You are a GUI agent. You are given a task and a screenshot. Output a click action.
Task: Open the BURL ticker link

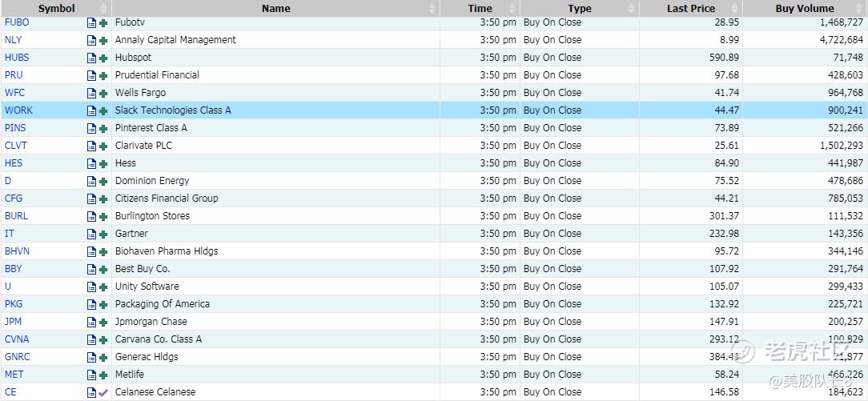coord(16,216)
